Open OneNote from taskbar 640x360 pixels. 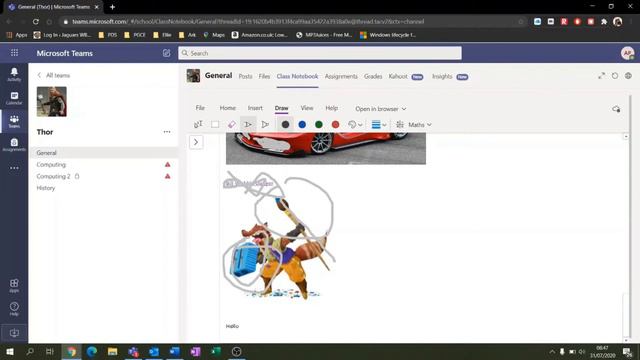(x=196, y=351)
